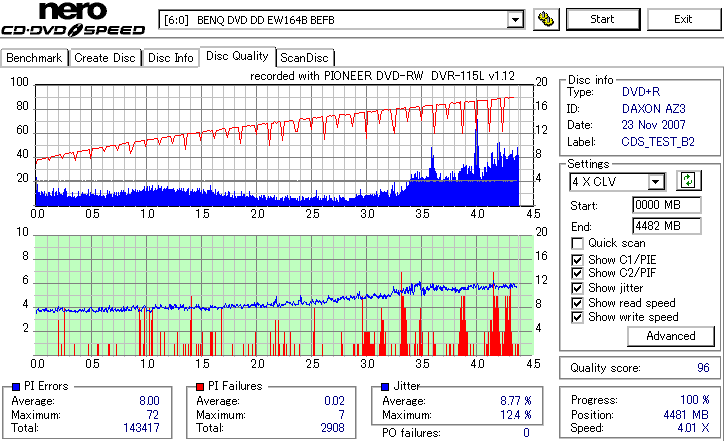
Task: Click the PI Errors average value 8.00
Action: tap(149, 401)
